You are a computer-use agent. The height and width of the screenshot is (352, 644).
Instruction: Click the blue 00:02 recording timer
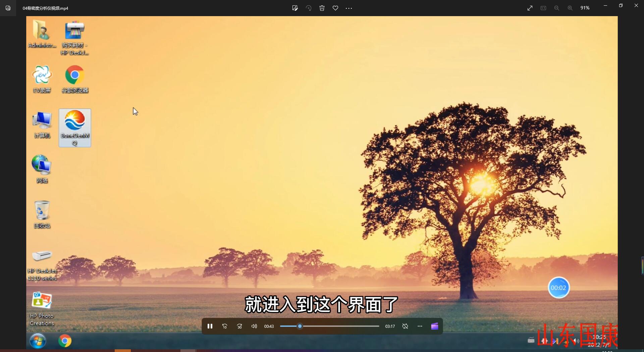(x=558, y=288)
